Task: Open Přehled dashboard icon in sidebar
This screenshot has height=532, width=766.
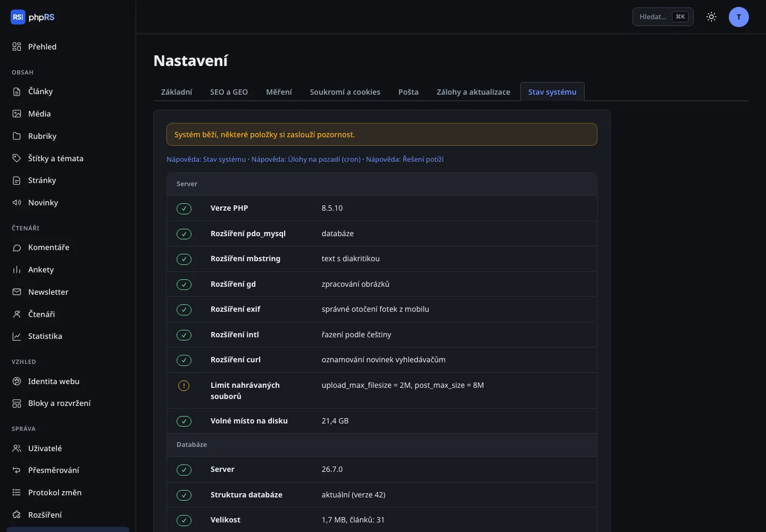Action: [x=17, y=47]
